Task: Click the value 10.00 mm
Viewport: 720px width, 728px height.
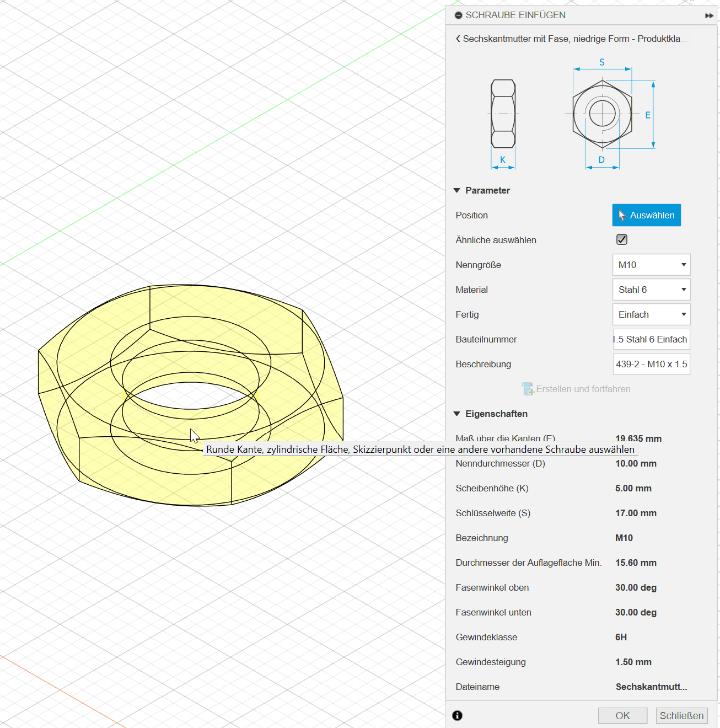Action: tap(636, 463)
